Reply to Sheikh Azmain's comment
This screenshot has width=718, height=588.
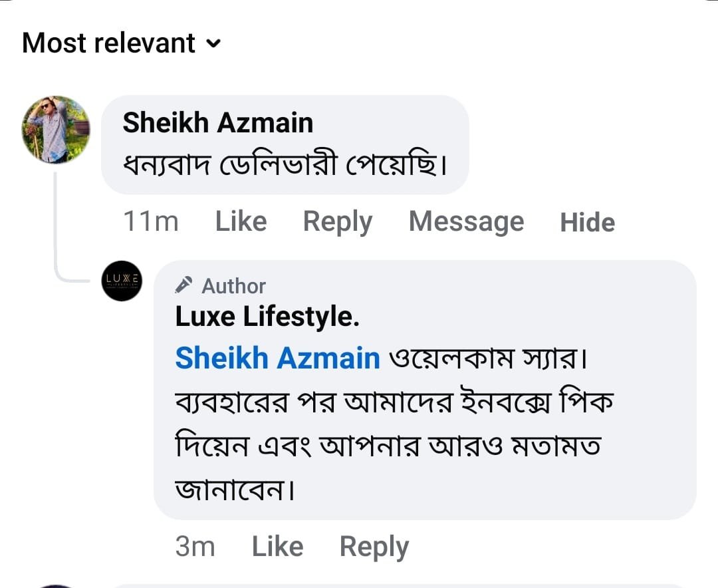pos(337,222)
